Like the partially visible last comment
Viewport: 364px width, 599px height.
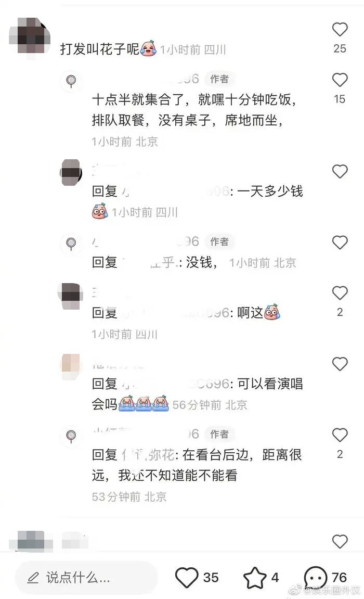tap(340, 541)
